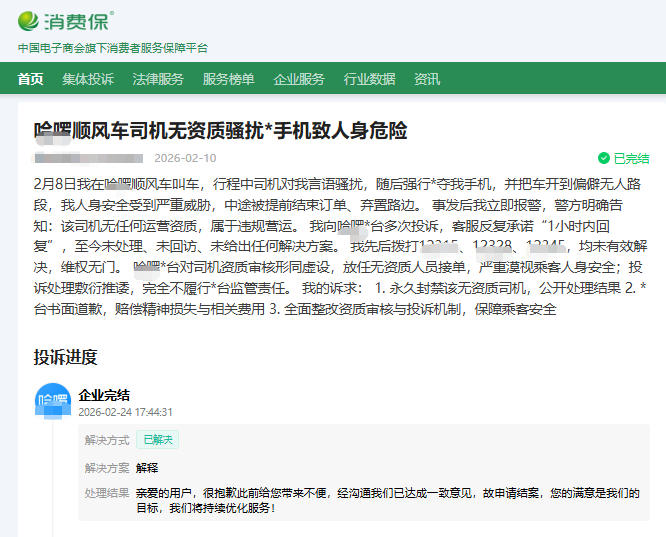
Task: Click the 消费保 green leaf logo
Action: [x=31, y=20]
